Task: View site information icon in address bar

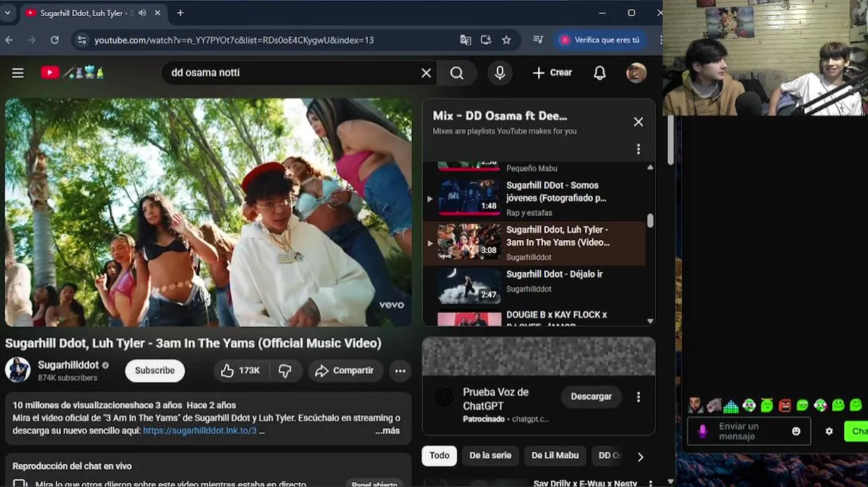Action: click(82, 40)
